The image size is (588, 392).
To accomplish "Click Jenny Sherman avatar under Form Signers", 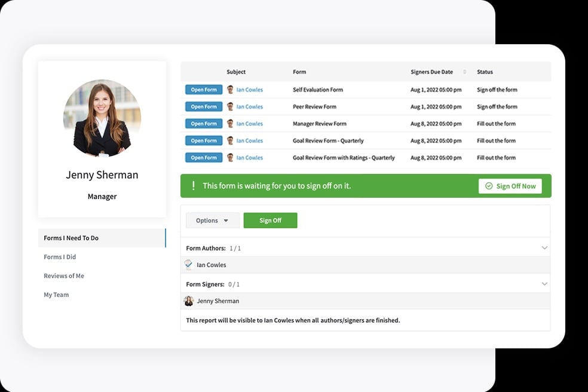I will pos(189,301).
